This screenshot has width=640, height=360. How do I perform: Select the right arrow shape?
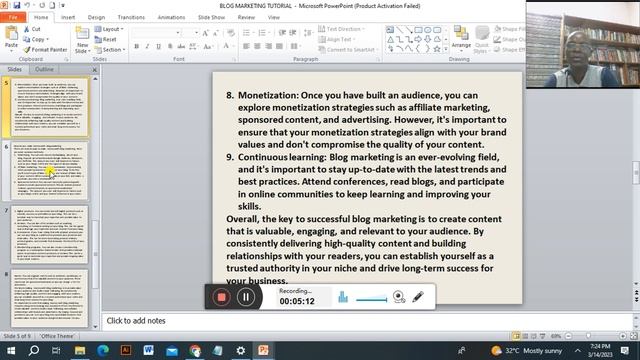pos(418,40)
